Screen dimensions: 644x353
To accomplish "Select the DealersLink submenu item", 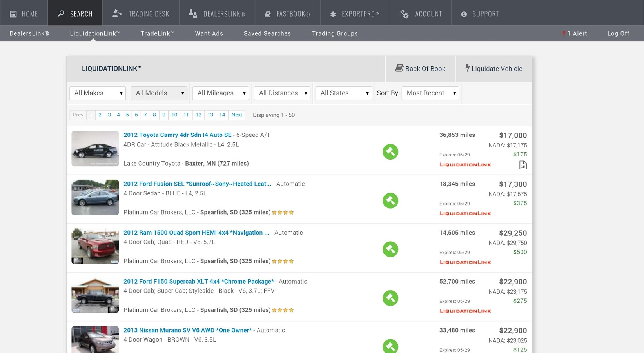I will click(29, 33).
